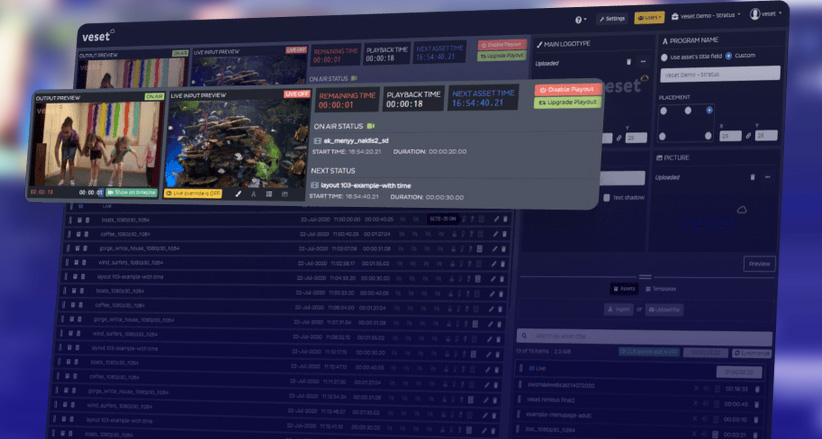Select Use asset's title field radio button
The height and width of the screenshot is (439, 822).
(x=664, y=57)
